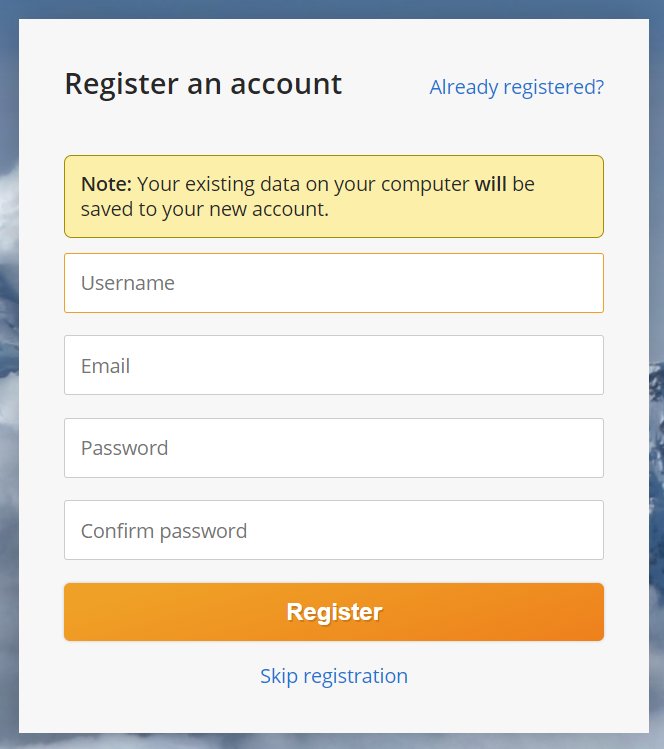Follow the Skip registration link
This screenshot has width=664, height=749.
[333, 676]
